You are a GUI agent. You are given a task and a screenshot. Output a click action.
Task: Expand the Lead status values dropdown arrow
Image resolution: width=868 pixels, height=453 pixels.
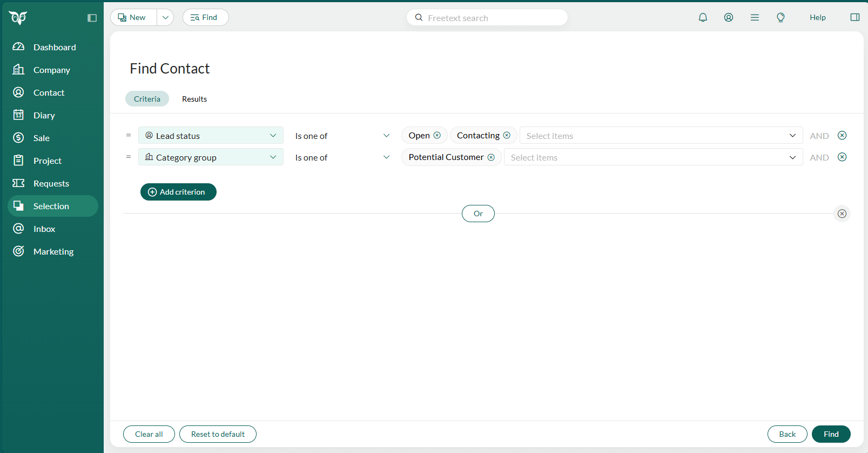[x=792, y=136]
